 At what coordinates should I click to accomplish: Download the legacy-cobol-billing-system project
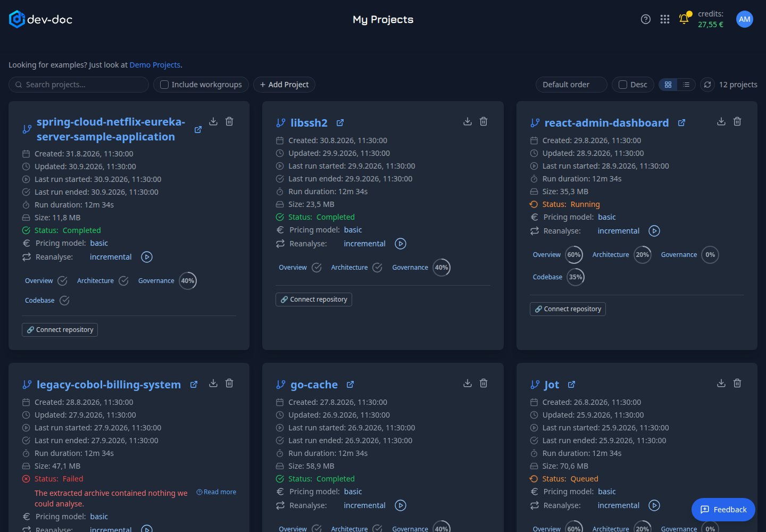click(x=213, y=383)
